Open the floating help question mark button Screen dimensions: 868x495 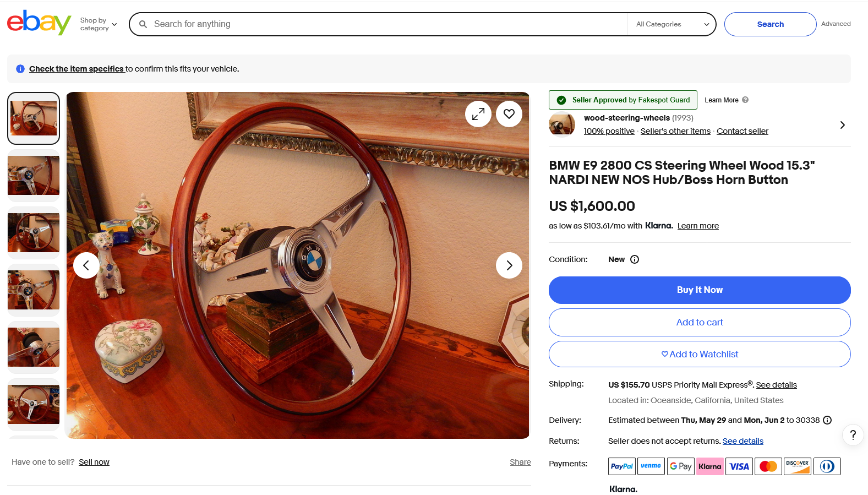point(853,435)
